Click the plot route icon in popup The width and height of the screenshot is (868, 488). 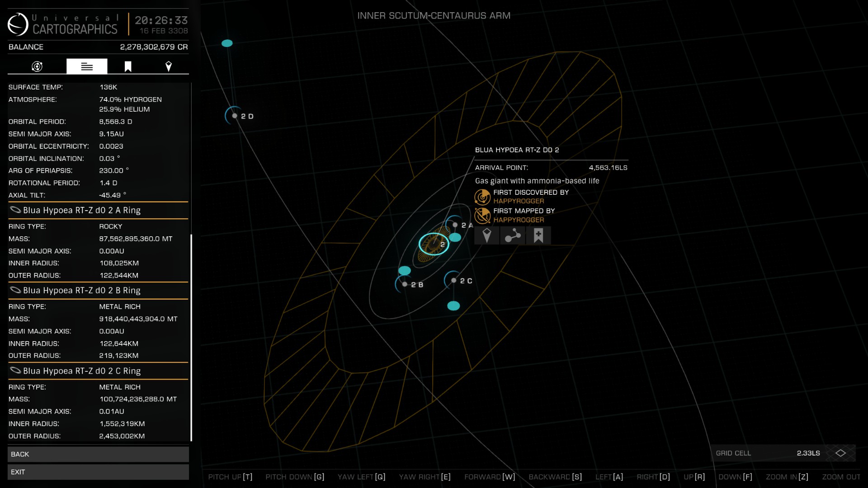(x=513, y=235)
